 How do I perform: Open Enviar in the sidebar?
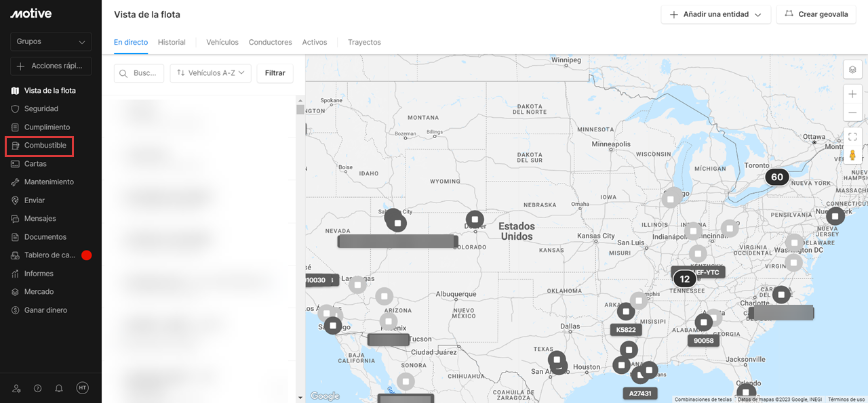pyautogui.click(x=35, y=200)
